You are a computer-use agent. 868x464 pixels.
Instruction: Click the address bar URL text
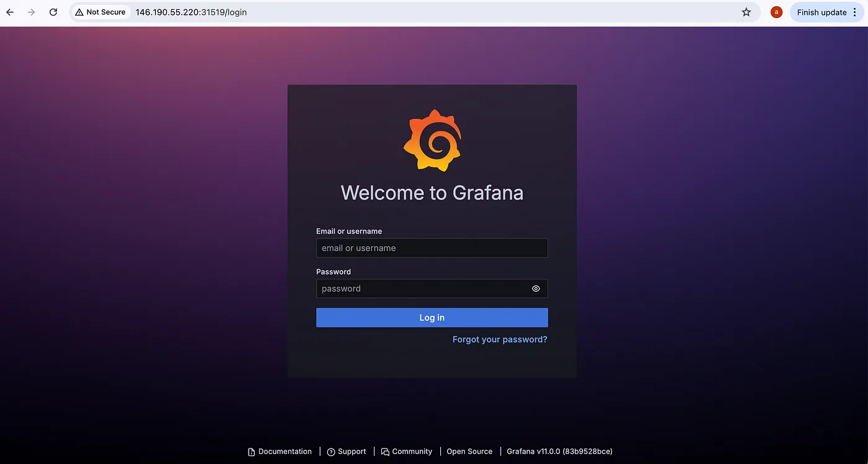[x=191, y=12]
